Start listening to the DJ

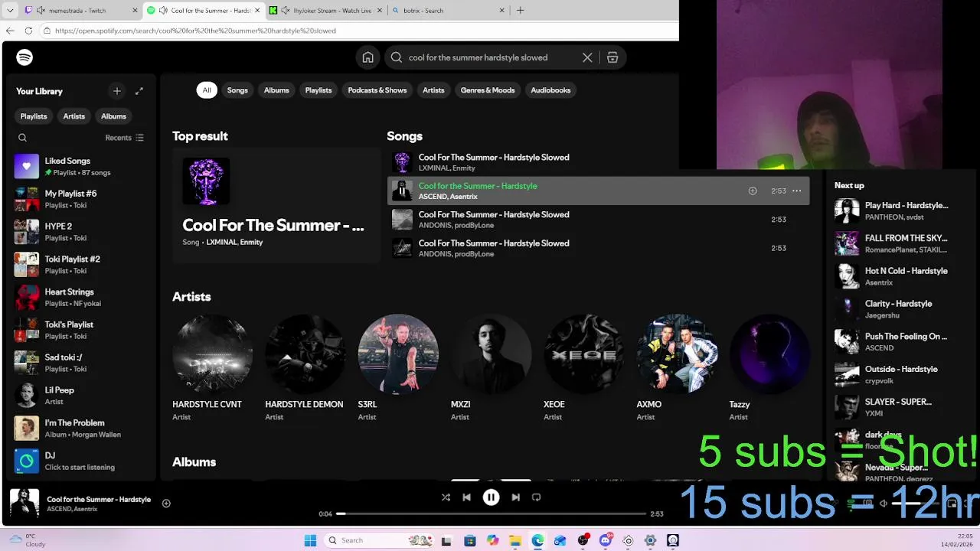pos(80,461)
